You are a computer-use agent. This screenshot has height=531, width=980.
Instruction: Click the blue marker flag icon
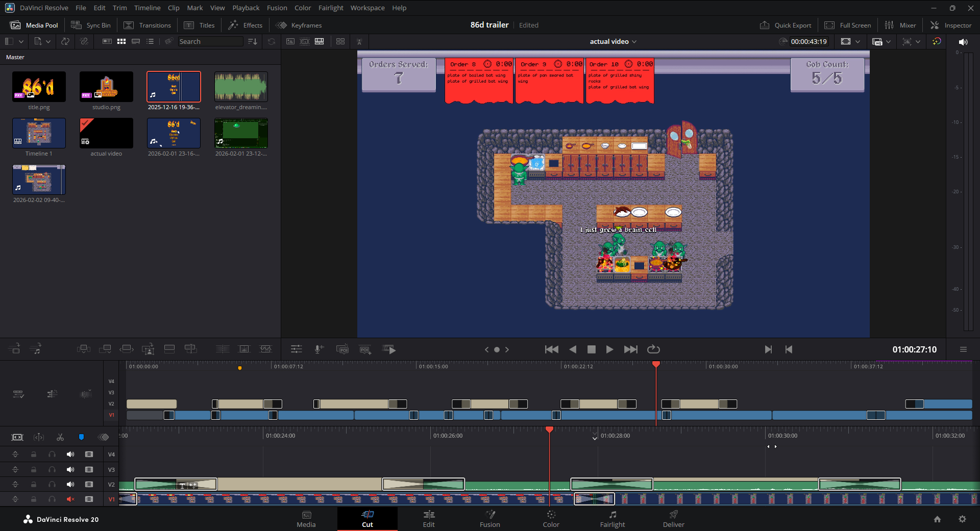[x=81, y=437]
